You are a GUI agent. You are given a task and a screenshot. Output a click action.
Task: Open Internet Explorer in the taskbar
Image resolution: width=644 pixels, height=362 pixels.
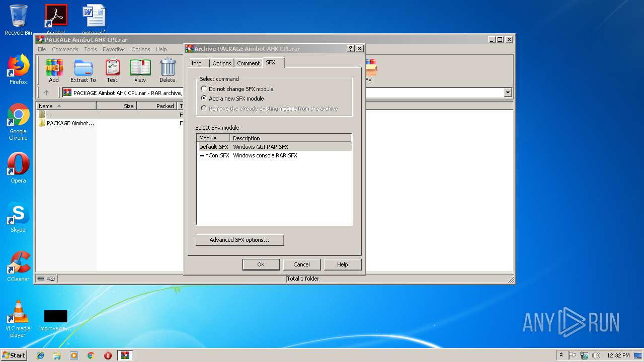(x=40, y=355)
